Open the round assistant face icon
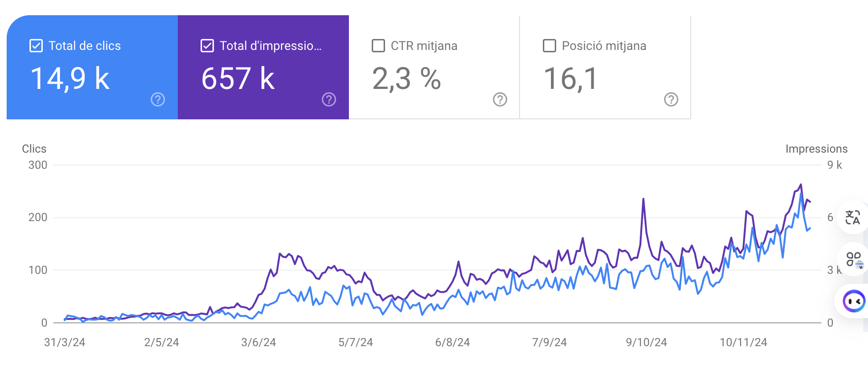The height and width of the screenshot is (388, 868). (854, 301)
